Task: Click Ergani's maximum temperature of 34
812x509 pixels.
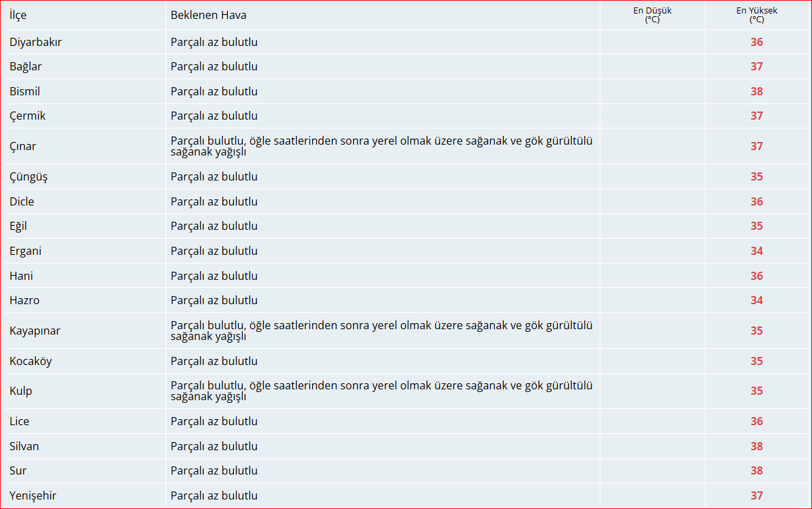Action: pyautogui.click(x=757, y=251)
